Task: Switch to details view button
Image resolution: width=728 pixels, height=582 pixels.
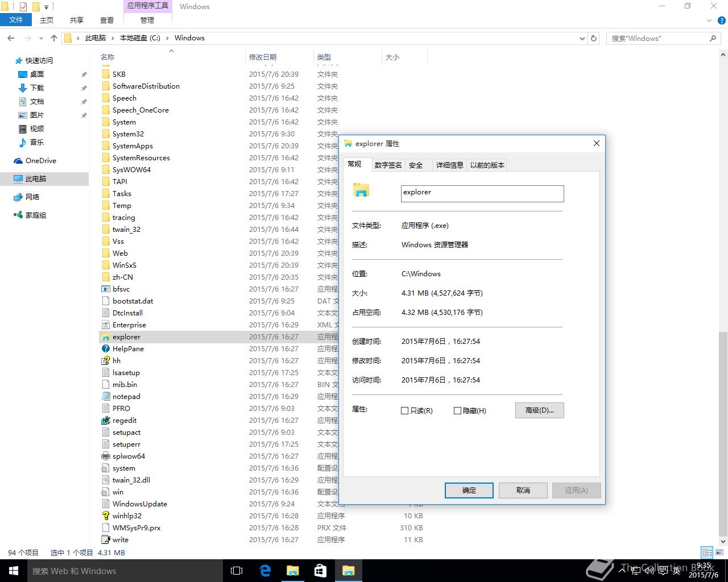Action: 707,552
